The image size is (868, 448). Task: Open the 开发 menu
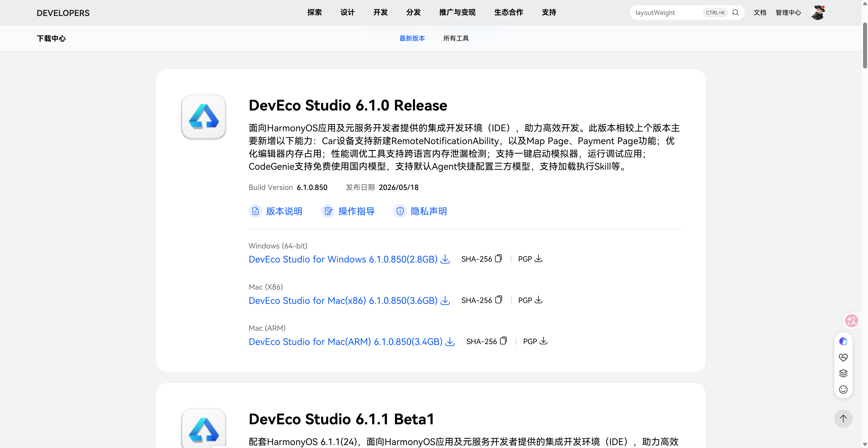coord(380,12)
